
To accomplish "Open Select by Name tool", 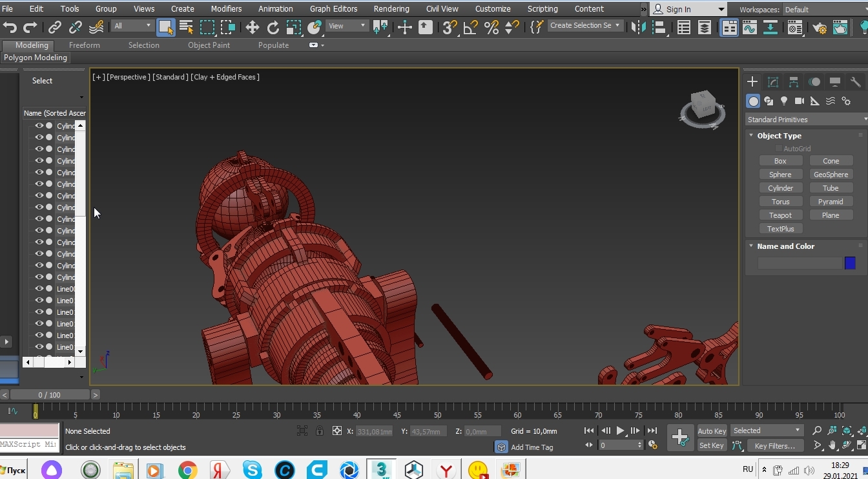I will 187,27.
